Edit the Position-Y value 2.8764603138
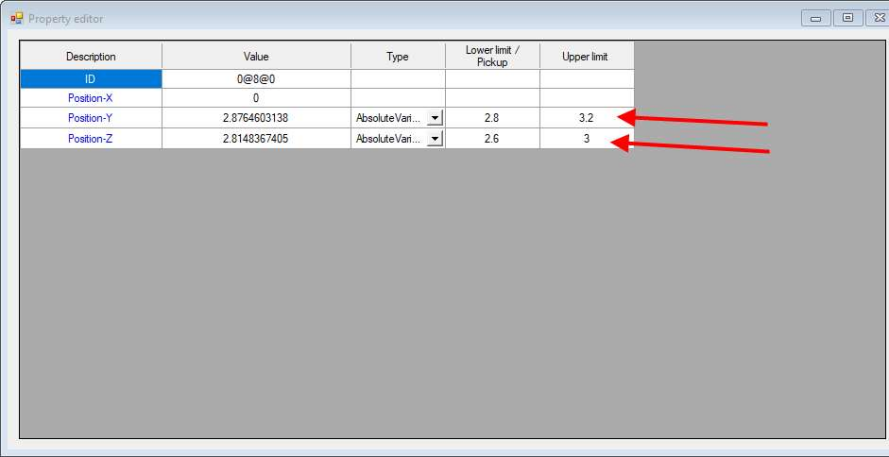This screenshot has height=457, width=889. [256, 118]
